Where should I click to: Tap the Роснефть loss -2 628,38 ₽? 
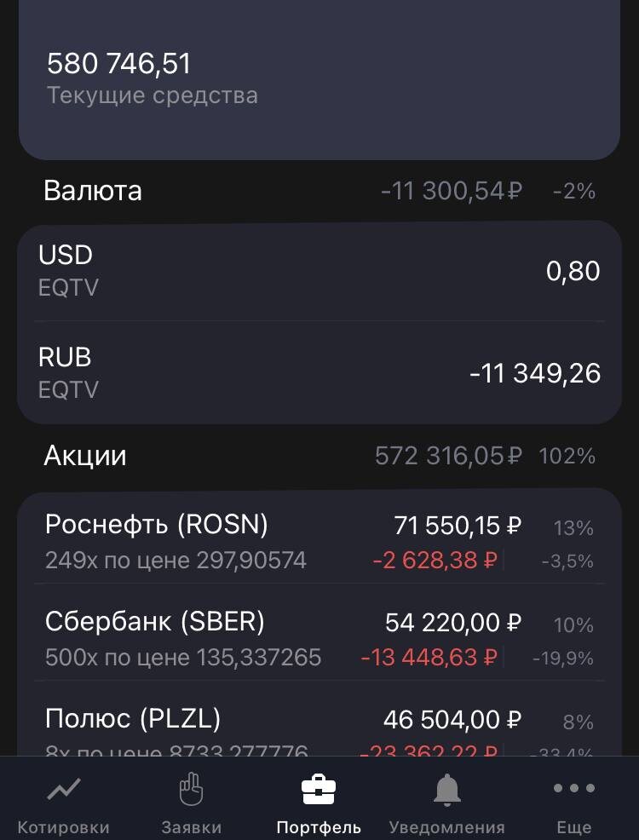[x=435, y=561]
